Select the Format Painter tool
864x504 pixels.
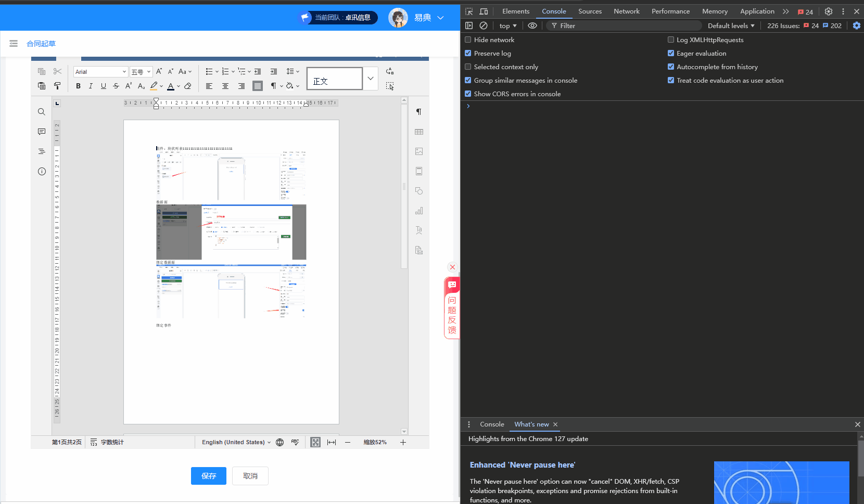[x=57, y=86]
